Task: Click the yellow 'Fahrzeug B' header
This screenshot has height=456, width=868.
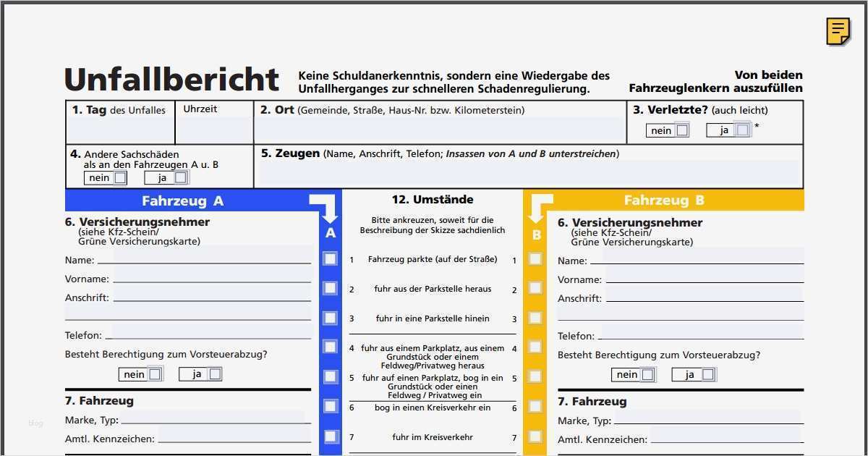Action: (x=664, y=200)
